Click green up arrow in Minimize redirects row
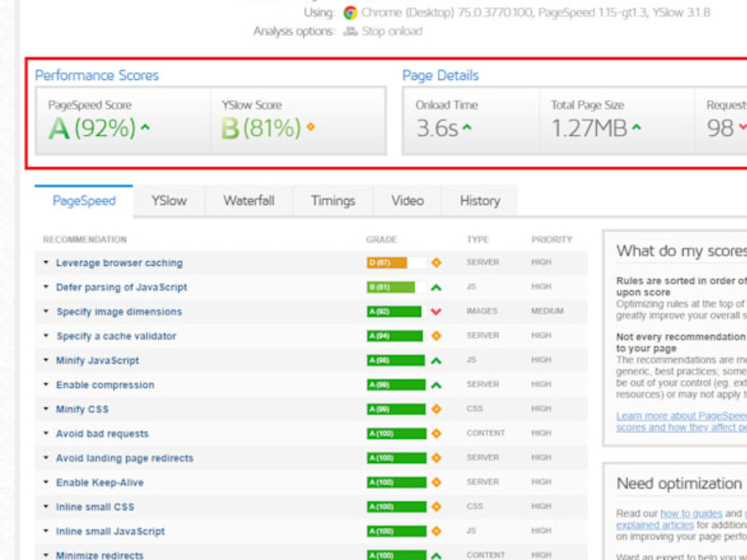This screenshot has height=560, width=747. [436, 556]
